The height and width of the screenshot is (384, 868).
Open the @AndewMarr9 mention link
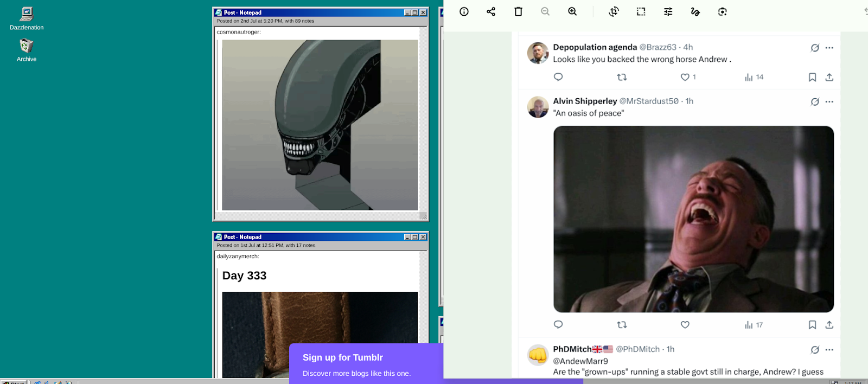[580, 361]
